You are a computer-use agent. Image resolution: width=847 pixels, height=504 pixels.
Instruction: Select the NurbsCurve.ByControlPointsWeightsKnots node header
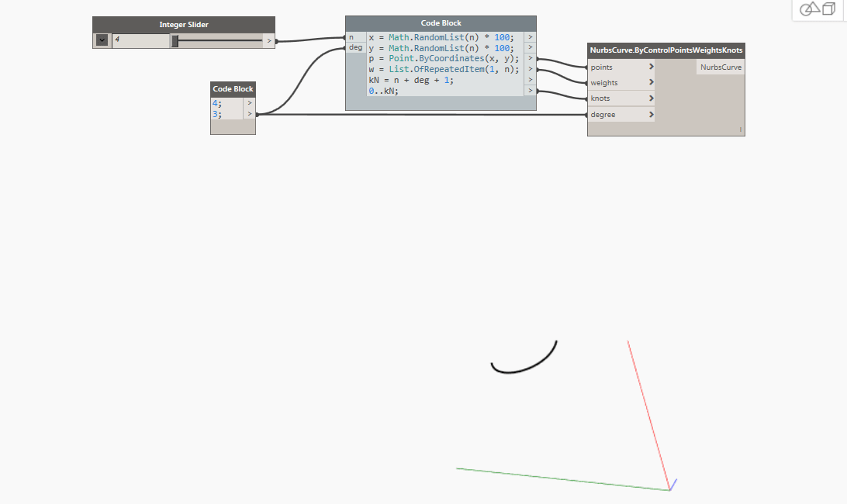[665, 49]
